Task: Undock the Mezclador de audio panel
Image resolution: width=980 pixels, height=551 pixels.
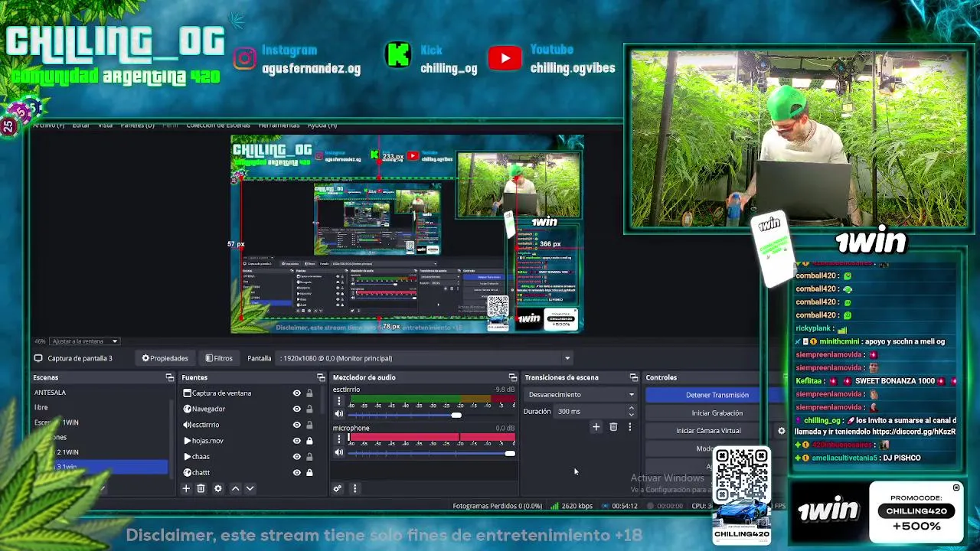Action: click(x=513, y=377)
